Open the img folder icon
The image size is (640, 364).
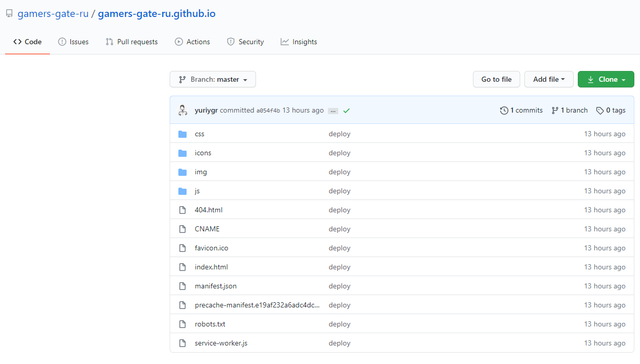(x=182, y=172)
